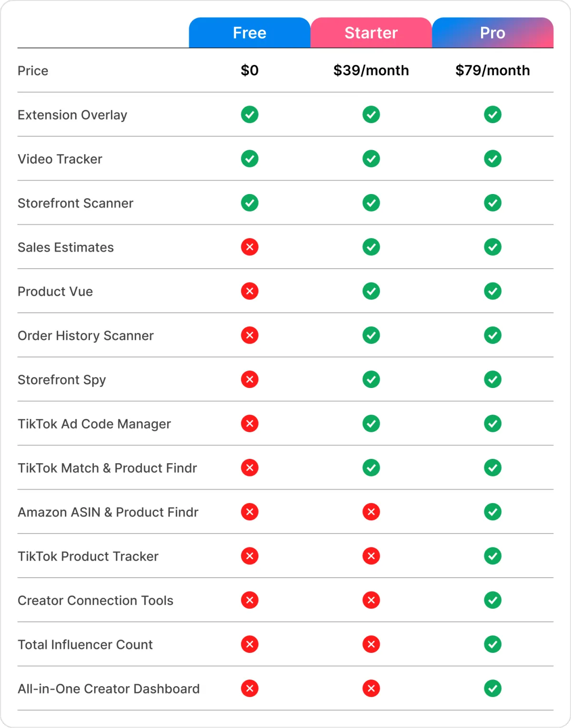This screenshot has width=571, height=728.
Task: Click the $0 Free plan price
Action: click(x=249, y=70)
